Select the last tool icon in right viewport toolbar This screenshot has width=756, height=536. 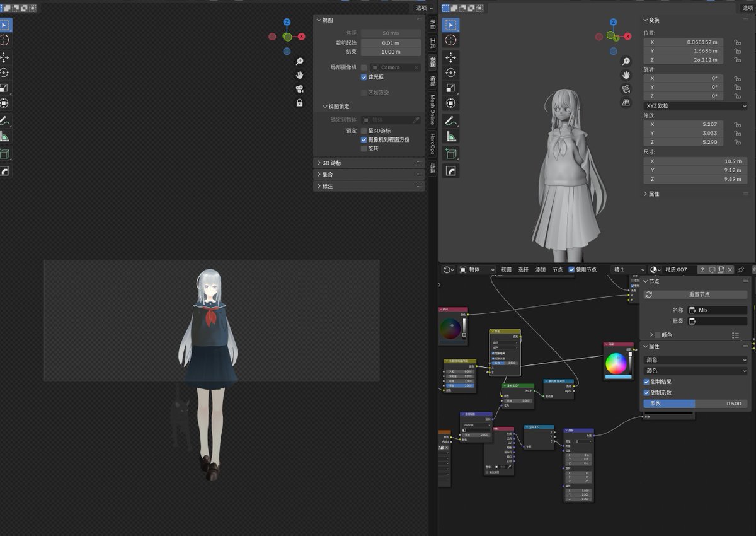450,171
